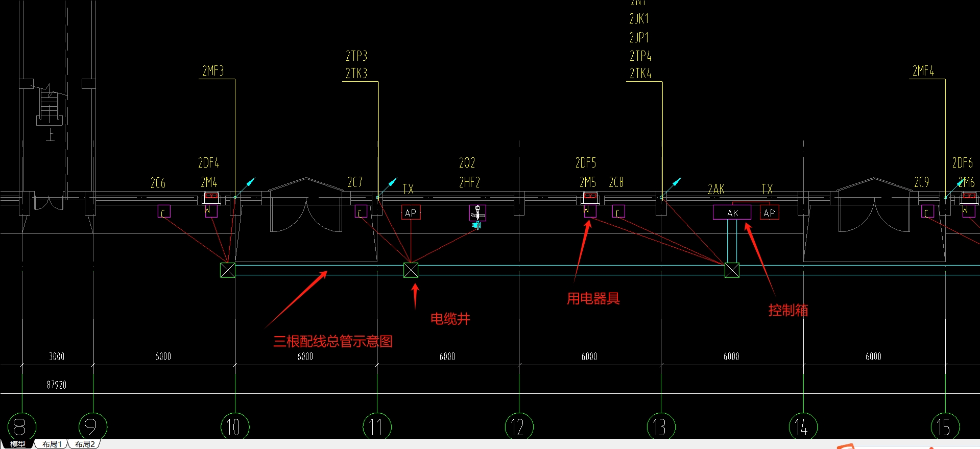The image size is (980, 449).
Task: Select the cyan arrow marker near axis 10
Action: click(x=245, y=187)
